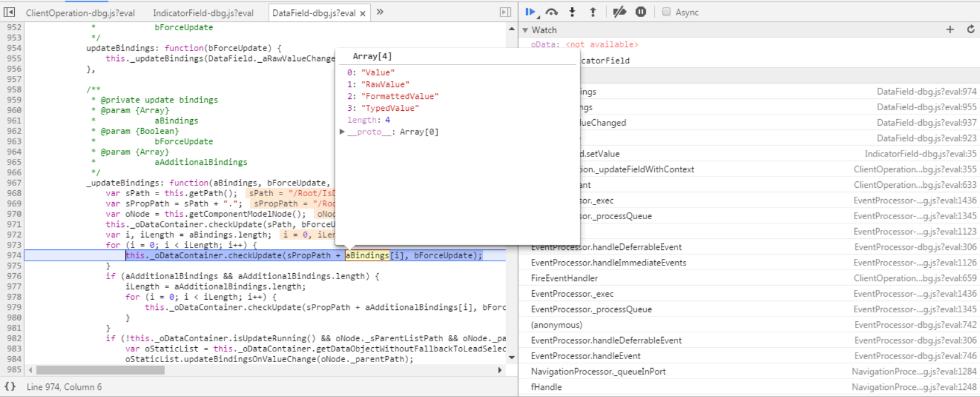Set breakpoint on line number 979
Viewport: 980px width, 397px height.
[x=14, y=307]
